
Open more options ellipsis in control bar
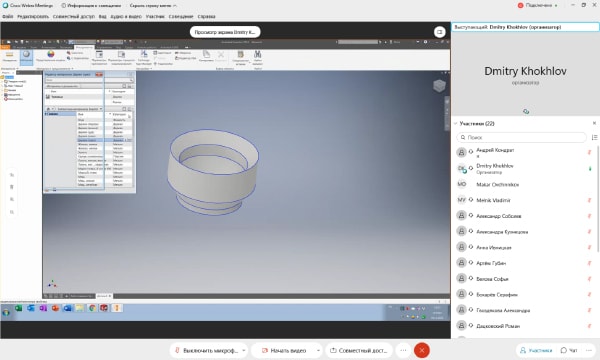click(403, 350)
